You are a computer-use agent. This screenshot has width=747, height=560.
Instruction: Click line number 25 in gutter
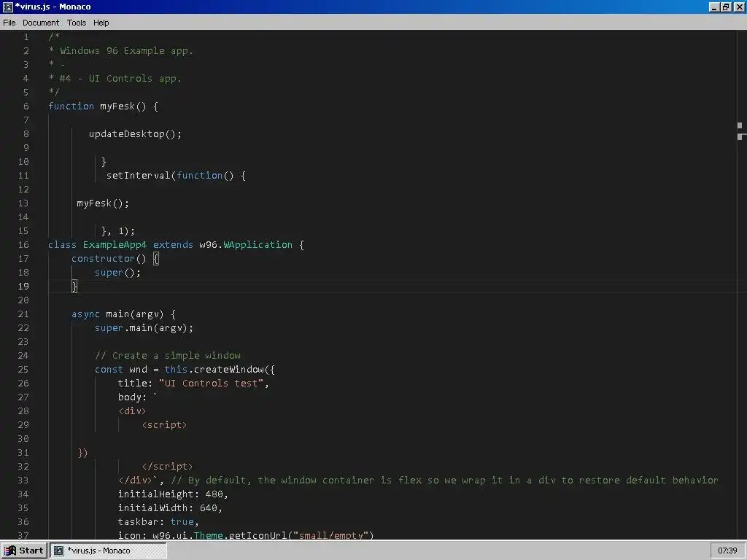(x=23, y=370)
